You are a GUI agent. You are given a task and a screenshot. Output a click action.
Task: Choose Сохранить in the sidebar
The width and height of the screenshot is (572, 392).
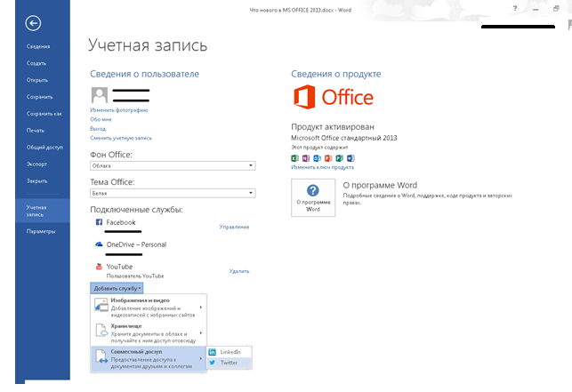click(x=40, y=97)
